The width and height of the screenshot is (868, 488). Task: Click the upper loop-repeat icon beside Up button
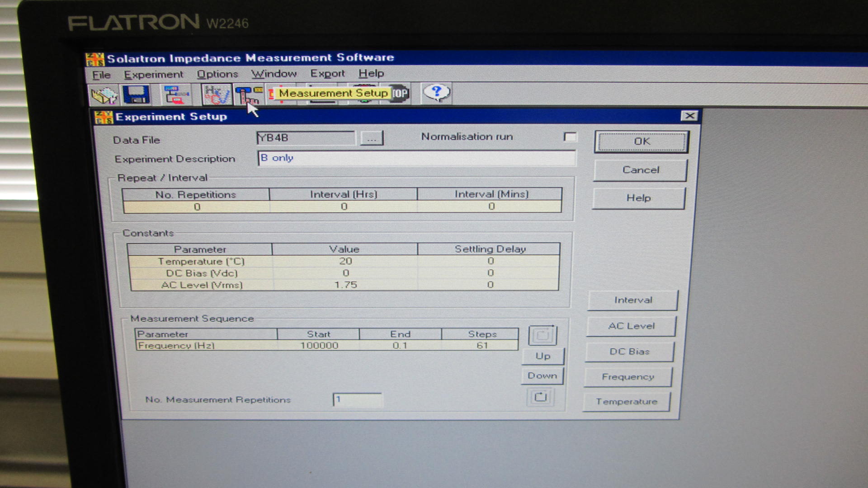click(542, 335)
